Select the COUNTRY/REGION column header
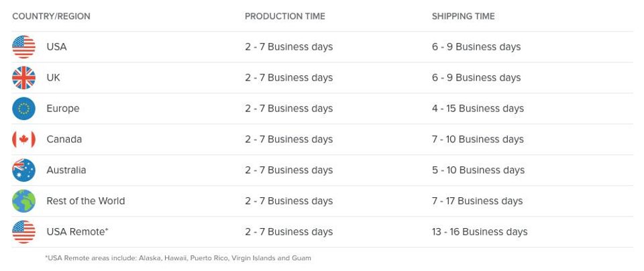 pos(51,16)
